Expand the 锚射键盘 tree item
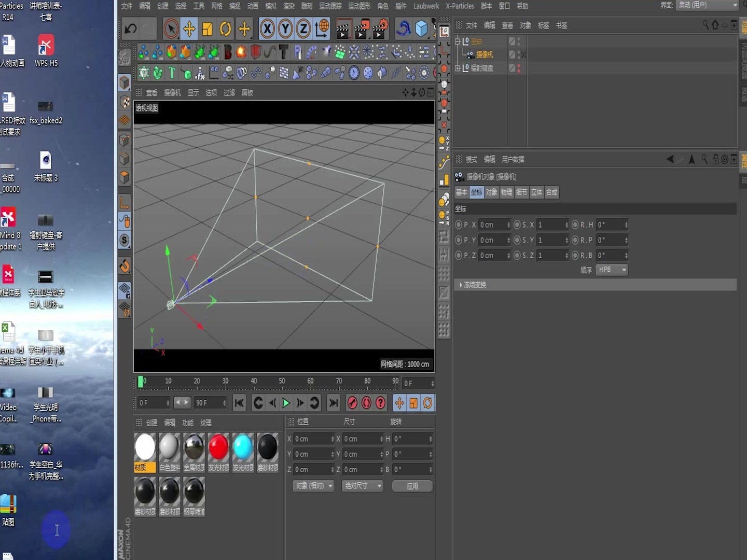This screenshot has width=747, height=560. tap(458, 67)
